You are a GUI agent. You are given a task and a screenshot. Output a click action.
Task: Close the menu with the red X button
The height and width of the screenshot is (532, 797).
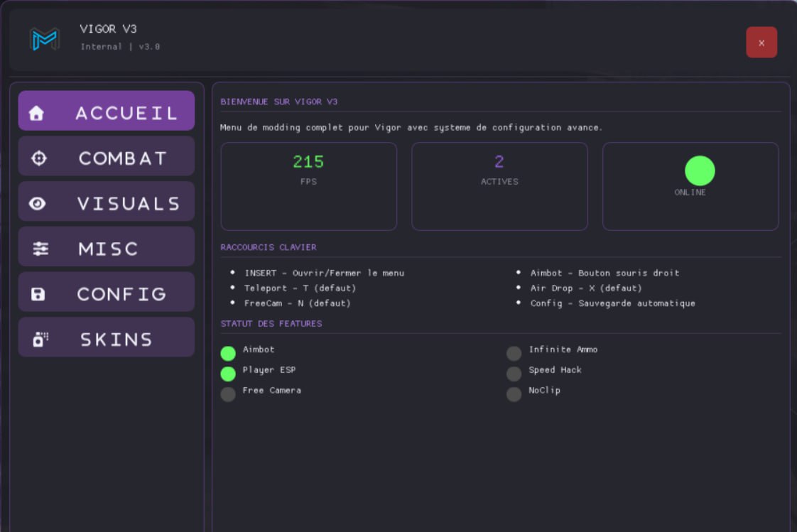click(x=761, y=43)
